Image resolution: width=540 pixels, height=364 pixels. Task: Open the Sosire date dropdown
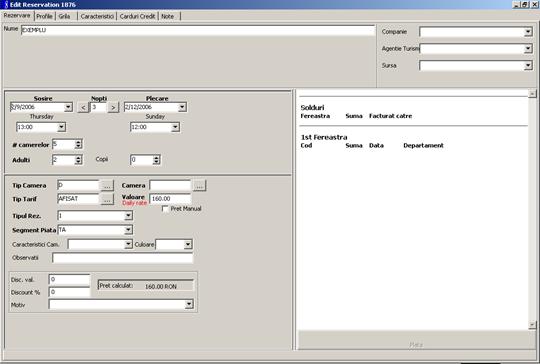point(68,107)
